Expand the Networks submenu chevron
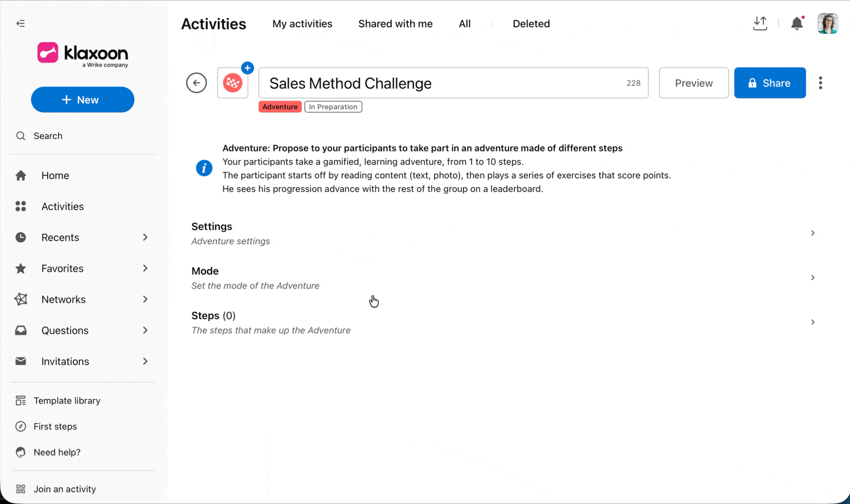This screenshot has width=850, height=504. click(145, 299)
